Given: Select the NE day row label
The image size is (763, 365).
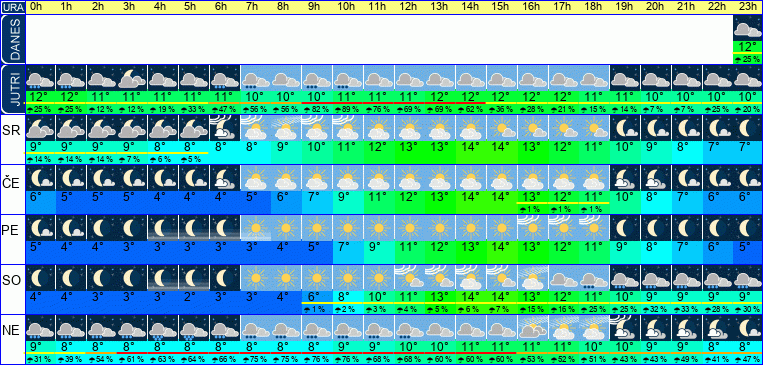Looking at the screenshot, I should point(13,331).
